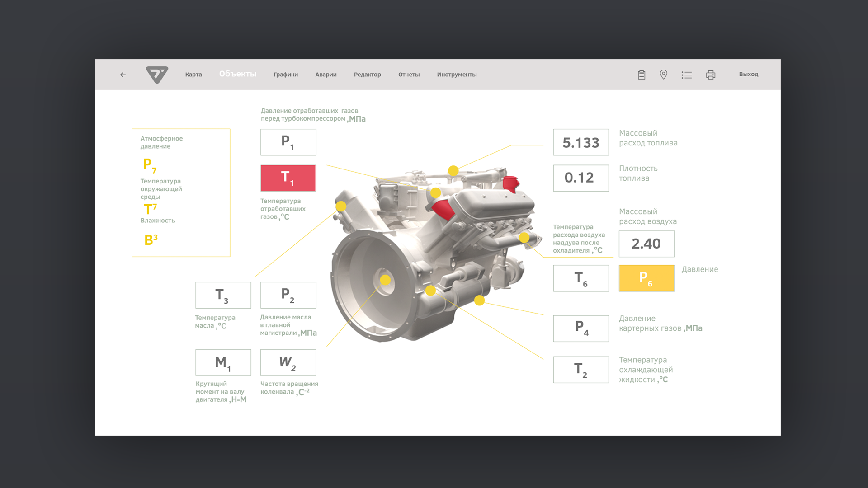Click Выход to log out
The image size is (868, 488).
[748, 74]
